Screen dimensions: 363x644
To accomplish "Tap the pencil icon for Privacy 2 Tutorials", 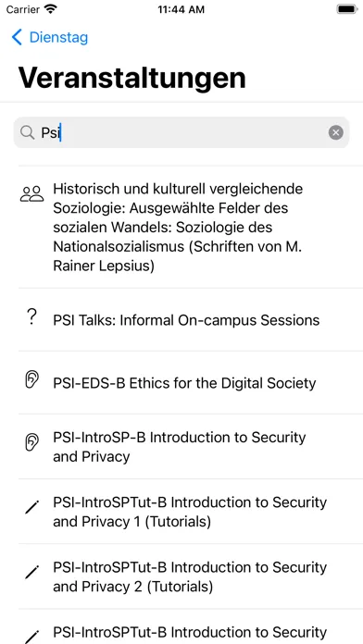I will 31,573.
